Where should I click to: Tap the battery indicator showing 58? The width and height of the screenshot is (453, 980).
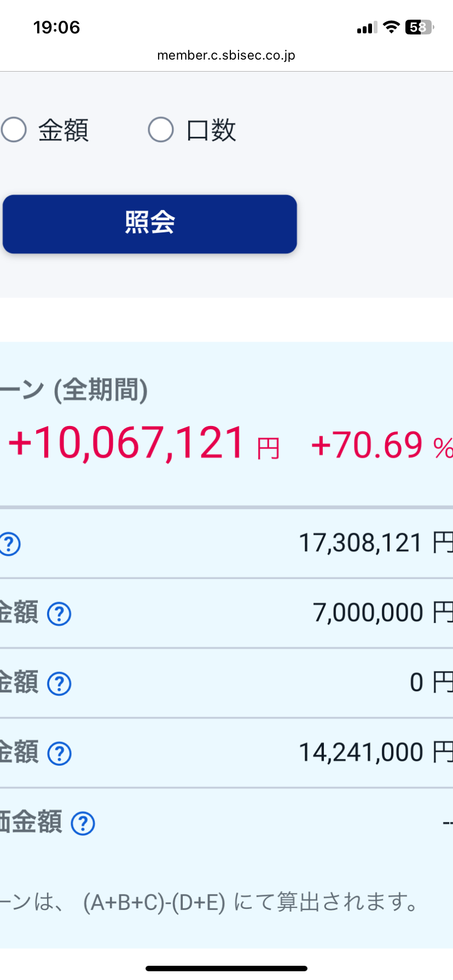(419, 27)
